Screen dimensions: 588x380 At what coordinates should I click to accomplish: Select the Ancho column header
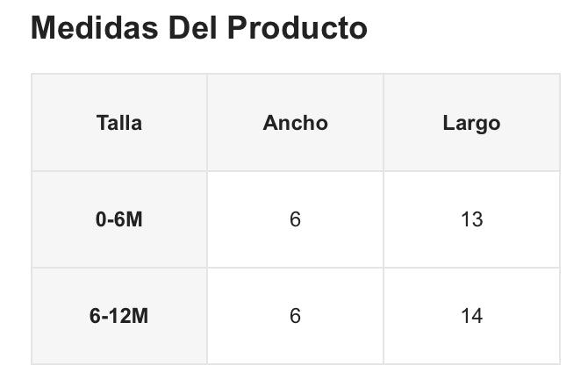(295, 123)
